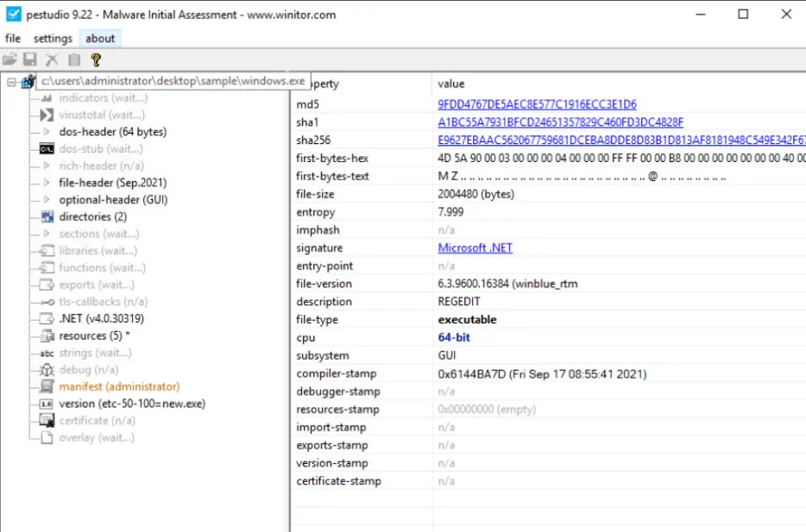
Task: Open the about menu
Action: tap(100, 39)
